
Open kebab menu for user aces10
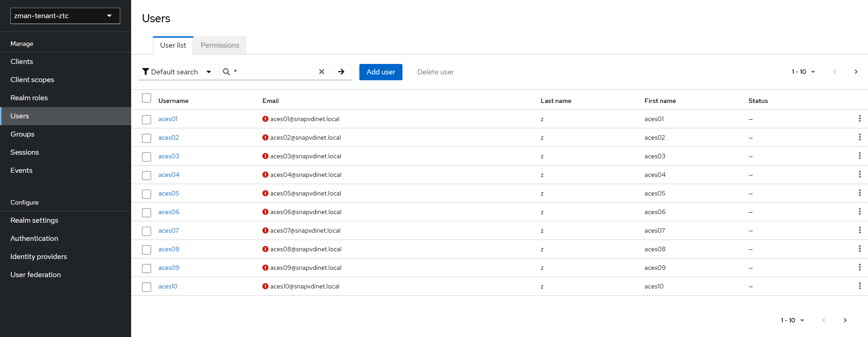[x=859, y=286]
